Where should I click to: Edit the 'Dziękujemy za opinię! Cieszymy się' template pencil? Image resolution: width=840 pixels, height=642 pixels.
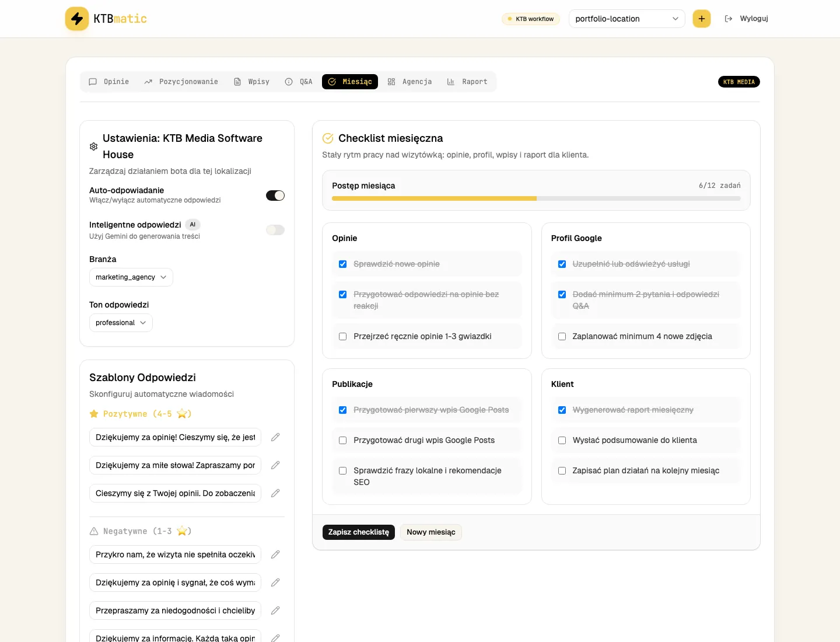(x=275, y=437)
